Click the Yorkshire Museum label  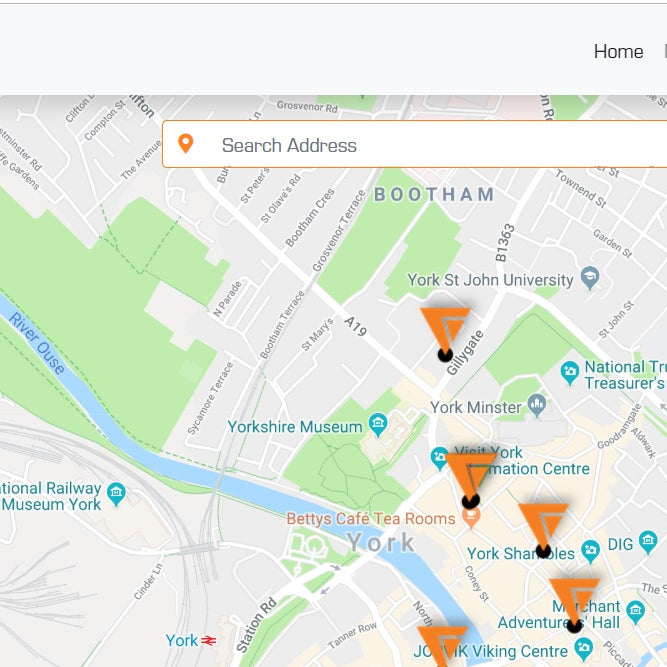[295, 427]
